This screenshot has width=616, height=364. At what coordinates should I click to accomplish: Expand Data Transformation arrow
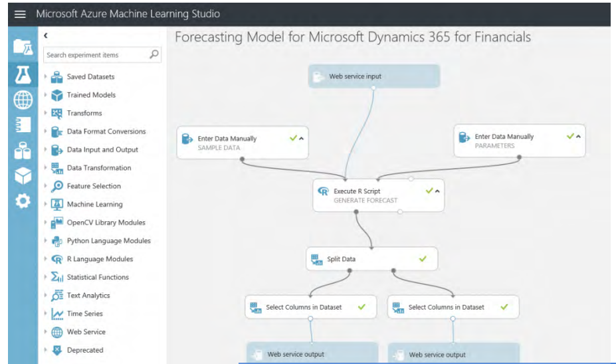(x=46, y=167)
